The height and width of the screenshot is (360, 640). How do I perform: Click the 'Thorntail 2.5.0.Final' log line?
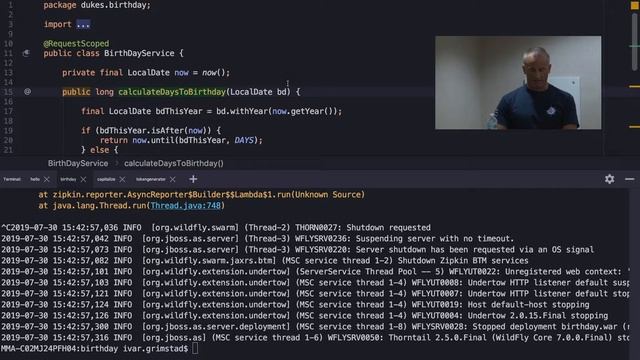315,338
